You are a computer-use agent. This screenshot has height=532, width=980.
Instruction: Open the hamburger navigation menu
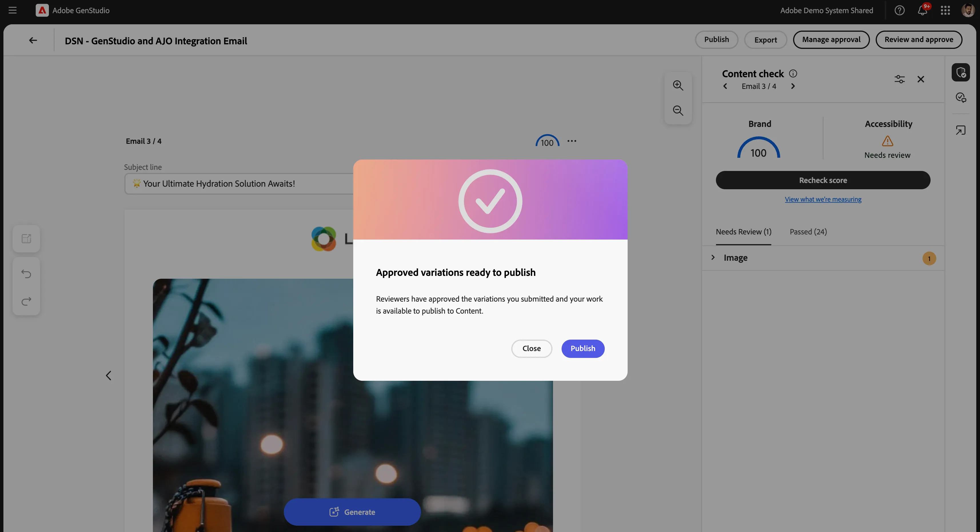click(13, 10)
